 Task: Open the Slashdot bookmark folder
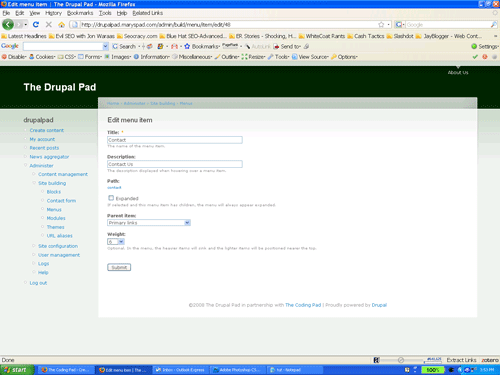pos(400,36)
